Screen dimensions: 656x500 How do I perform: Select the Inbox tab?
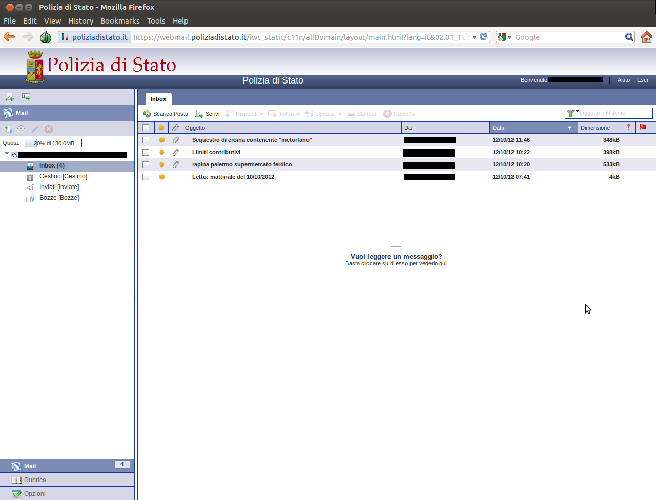pos(158,99)
